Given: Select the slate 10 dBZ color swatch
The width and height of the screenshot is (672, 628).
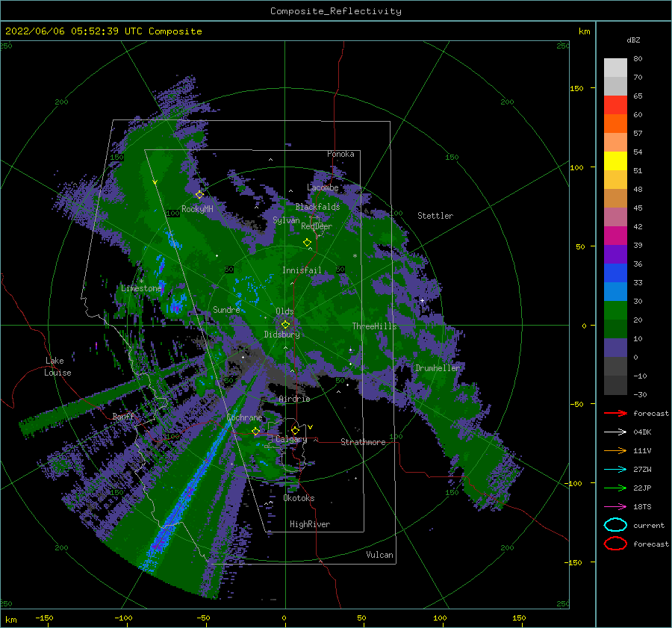Looking at the screenshot, I should pos(615,348).
